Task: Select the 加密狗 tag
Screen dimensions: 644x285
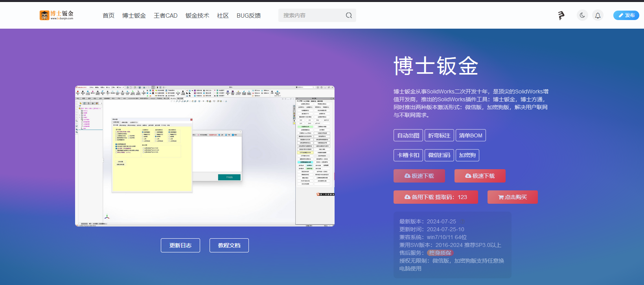Action: pyautogui.click(x=467, y=155)
